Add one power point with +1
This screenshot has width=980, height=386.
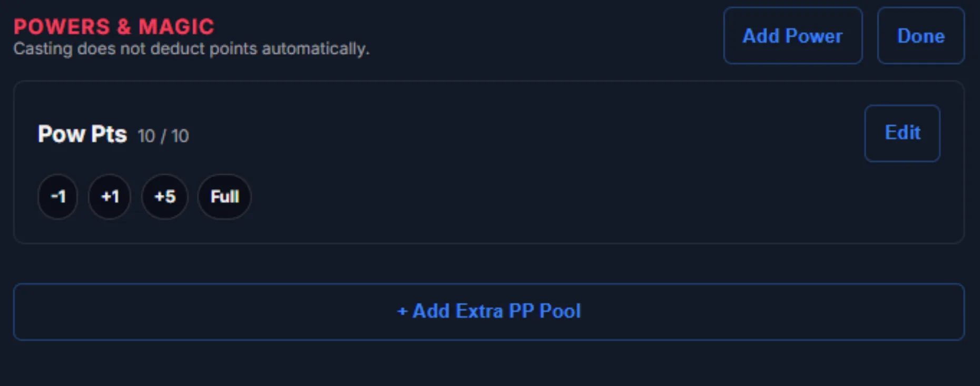[x=110, y=197]
